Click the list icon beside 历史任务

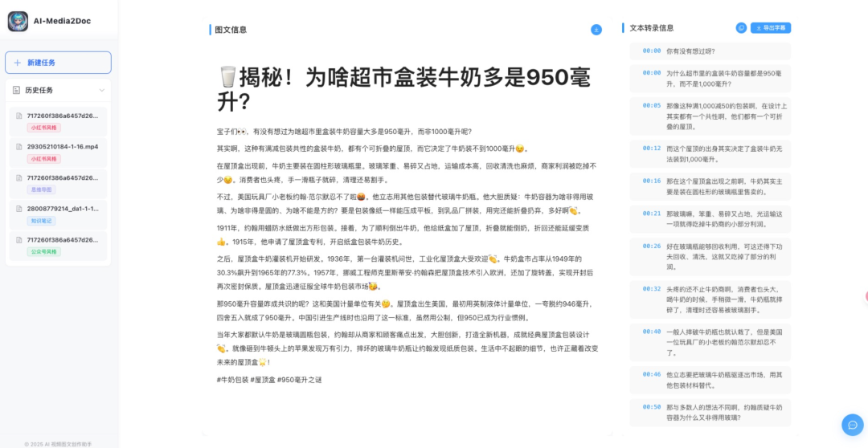pos(17,90)
